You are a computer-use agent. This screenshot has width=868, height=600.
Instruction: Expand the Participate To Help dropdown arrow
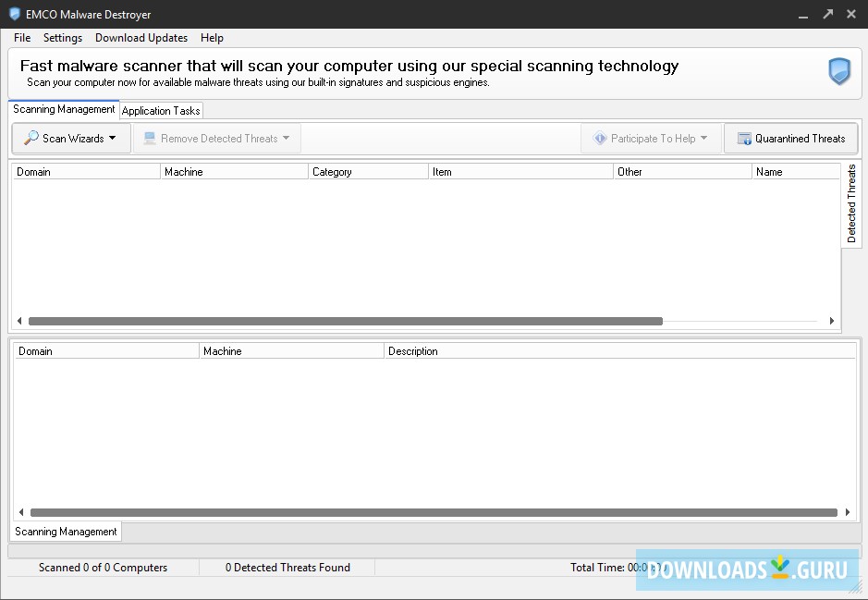click(x=703, y=138)
